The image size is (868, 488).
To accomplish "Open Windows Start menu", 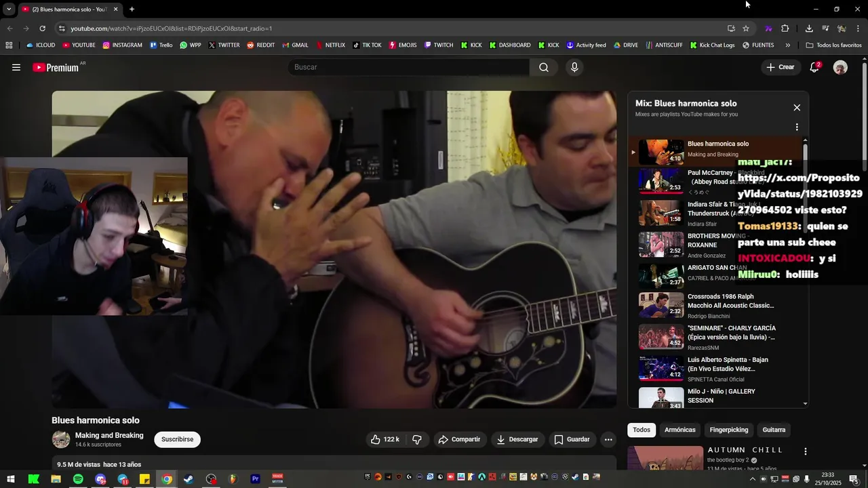I will (x=11, y=479).
